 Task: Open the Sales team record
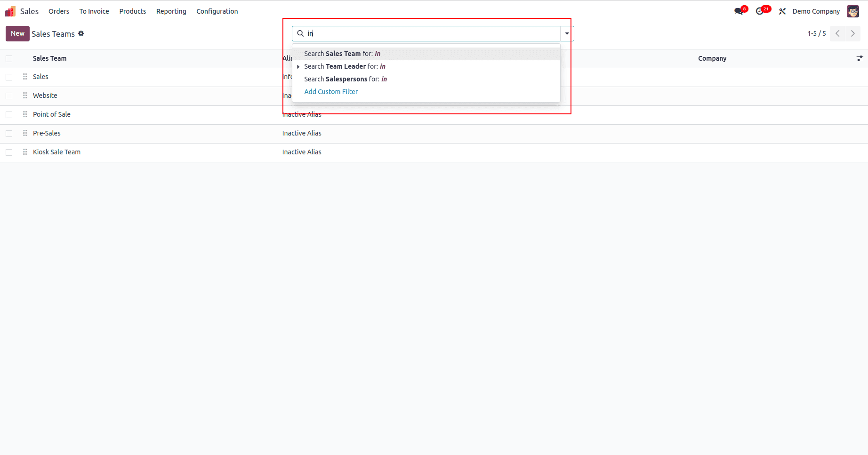click(x=40, y=77)
